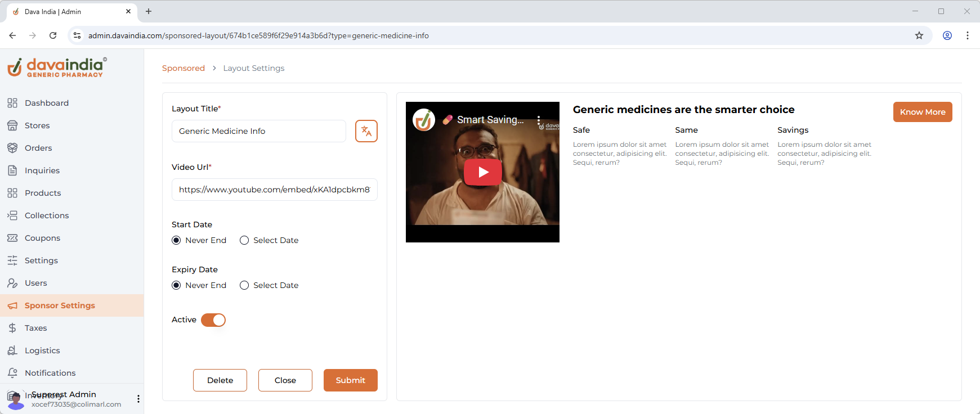Screen dimensions: 980x414
Task: Submit the layout settings form
Action: tap(350, 380)
